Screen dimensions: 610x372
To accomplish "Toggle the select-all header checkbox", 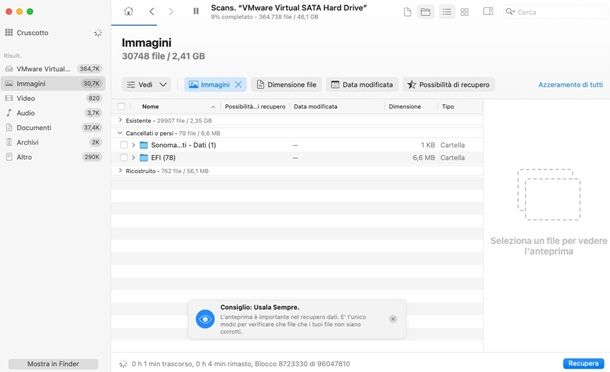I will click(x=121, y=106).
